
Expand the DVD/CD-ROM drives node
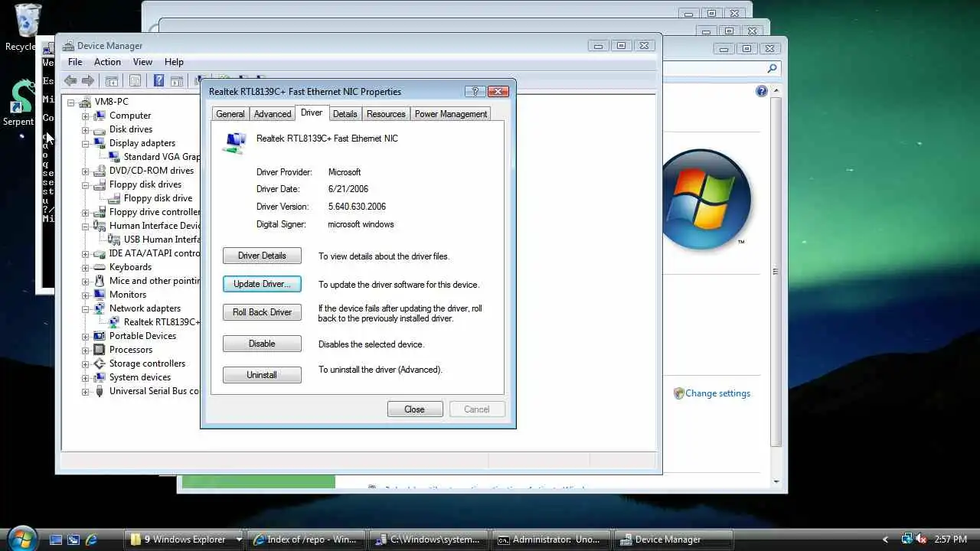86,171
